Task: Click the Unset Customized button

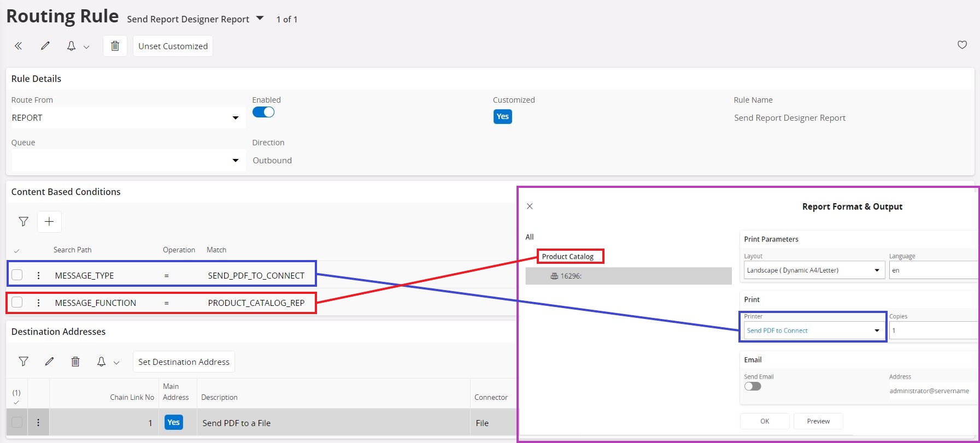Action: coord(173,46)
